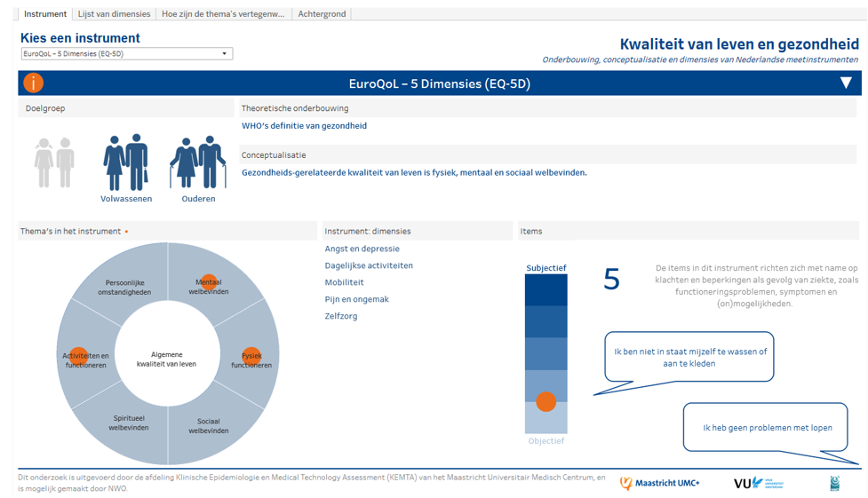Select the Pijn en ongemak dimension

(356, 299)
